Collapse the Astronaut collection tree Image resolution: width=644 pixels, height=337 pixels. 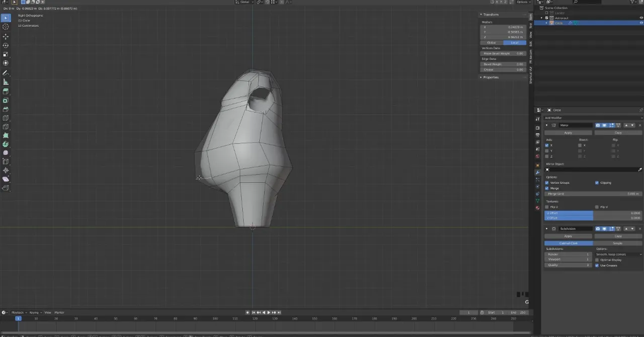pos(542,18)
